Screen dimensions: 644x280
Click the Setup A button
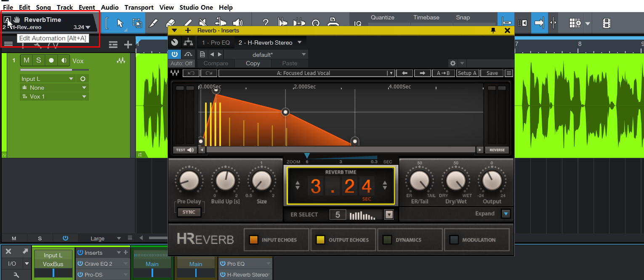click(x=467, y=73)
